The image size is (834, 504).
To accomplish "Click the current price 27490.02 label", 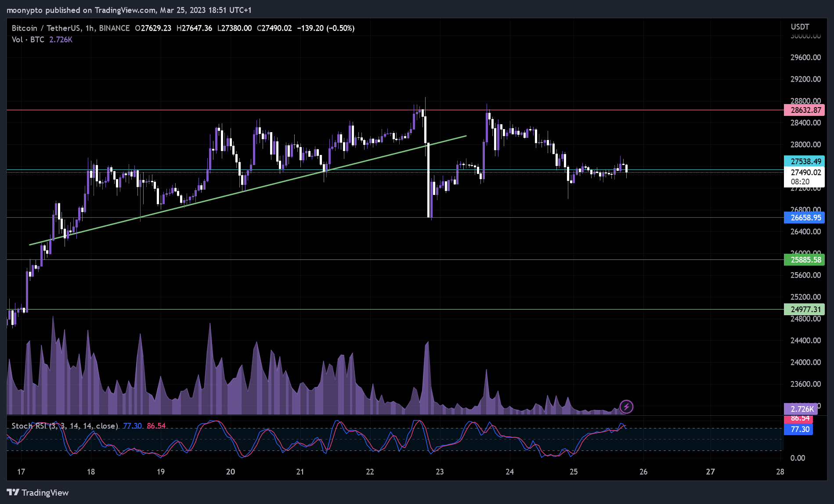I will click(804, 173).
